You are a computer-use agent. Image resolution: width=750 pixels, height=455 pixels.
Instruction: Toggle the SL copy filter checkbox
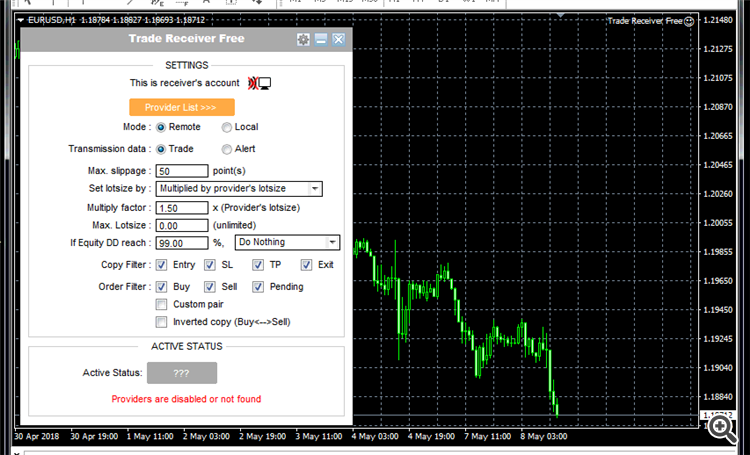[210, 265]
